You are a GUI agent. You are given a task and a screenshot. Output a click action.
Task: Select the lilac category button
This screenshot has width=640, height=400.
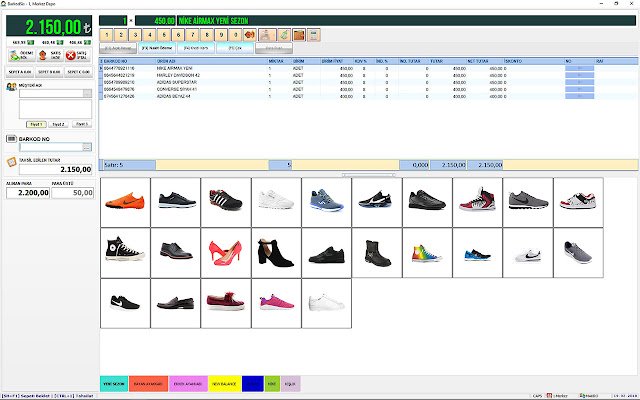click(x=291, y=384)
